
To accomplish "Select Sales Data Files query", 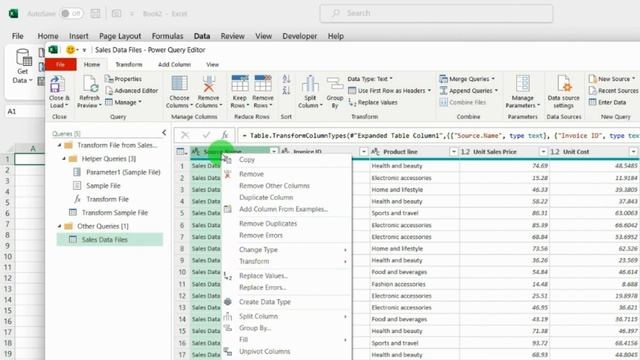I will click(110, 240).
